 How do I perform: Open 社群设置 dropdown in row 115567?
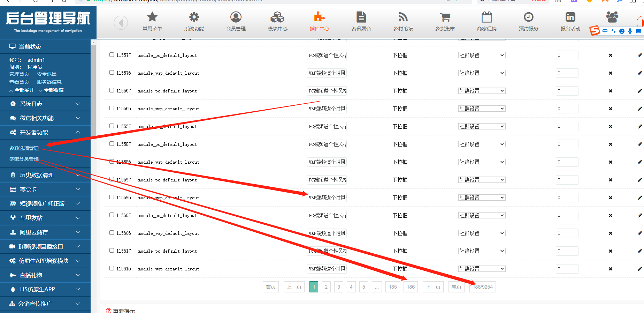coord(482,91)
